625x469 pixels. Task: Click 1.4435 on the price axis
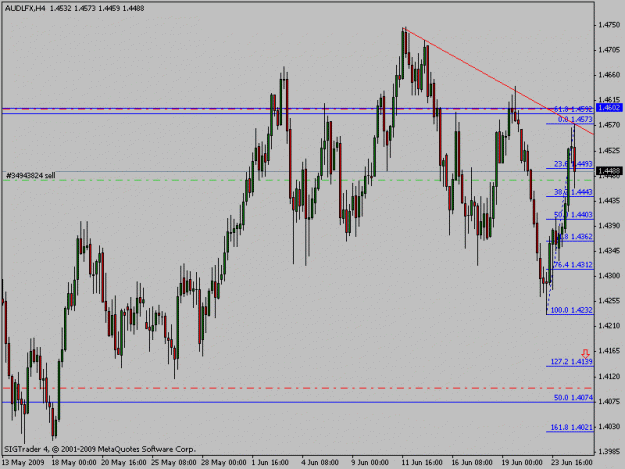(x=609, y=201)
